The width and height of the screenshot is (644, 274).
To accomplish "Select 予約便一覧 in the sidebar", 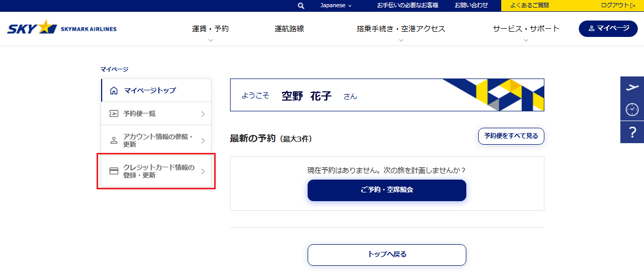I will [156, 114].
